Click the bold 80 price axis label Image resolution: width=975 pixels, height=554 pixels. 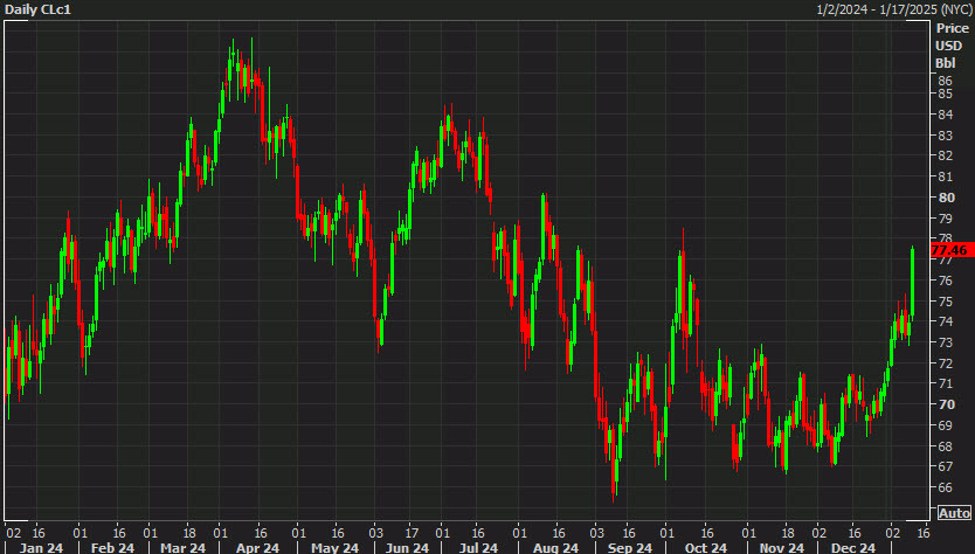click(x=944, y=197)
